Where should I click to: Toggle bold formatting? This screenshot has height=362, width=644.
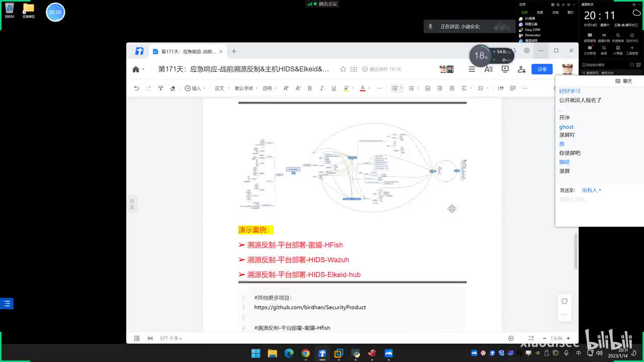(309, 88)
